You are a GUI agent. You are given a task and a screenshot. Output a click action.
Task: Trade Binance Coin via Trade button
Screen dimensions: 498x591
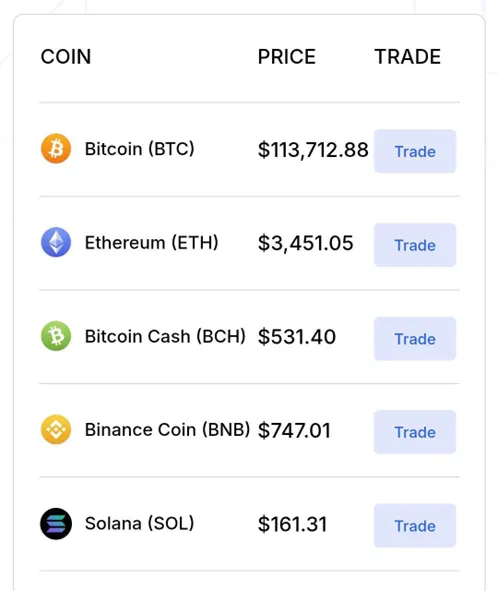[x=415, y=432]
